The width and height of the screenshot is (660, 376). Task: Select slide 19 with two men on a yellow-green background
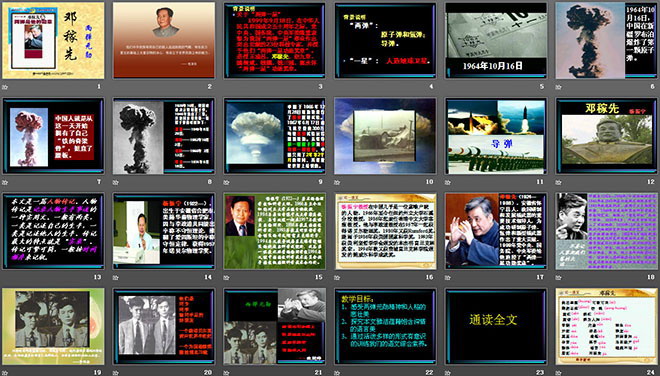53,326
